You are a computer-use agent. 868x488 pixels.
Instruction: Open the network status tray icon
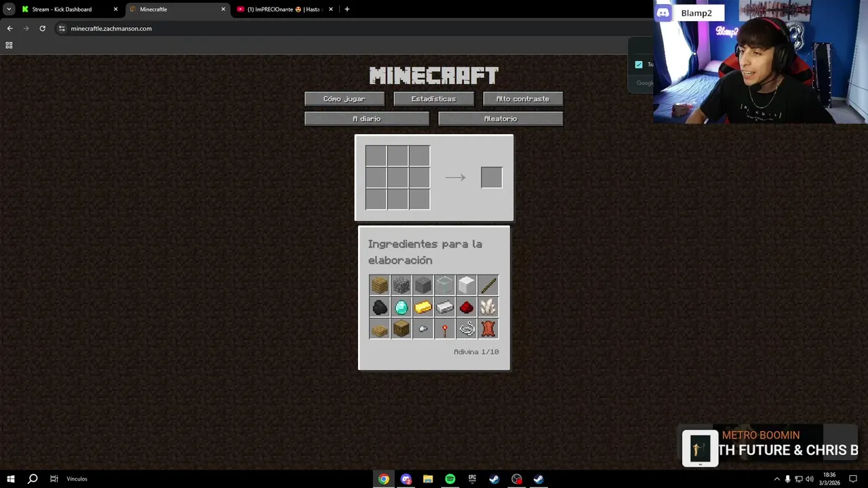799,479
